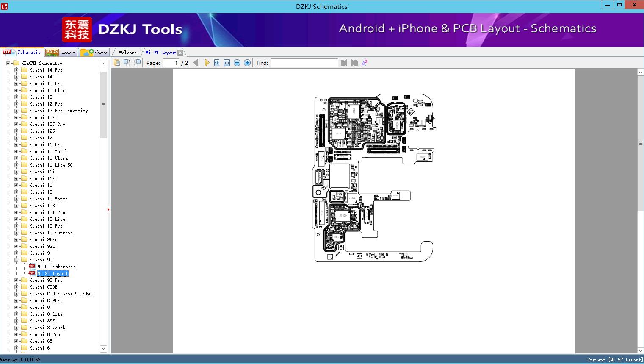Viewport: 644px width, 364px height.
Task: Collapse the XIAOMI Schematic root node
Action: coord(8,63)
